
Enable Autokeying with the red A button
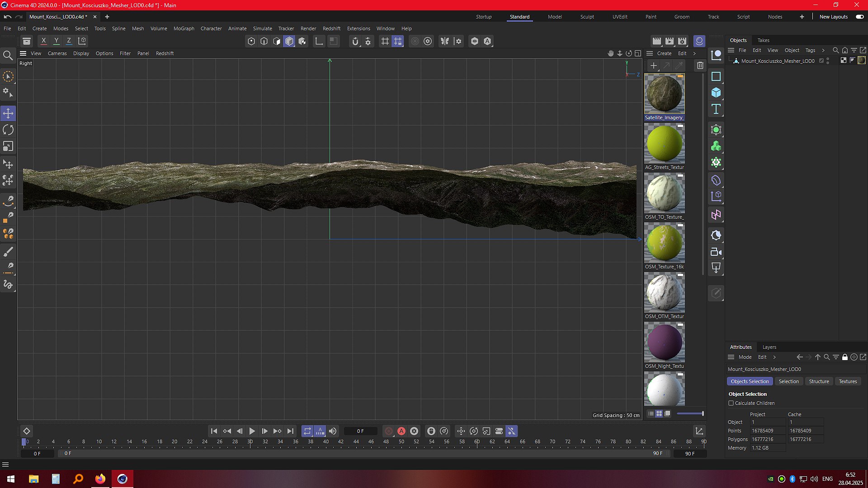tap(401, 431)
